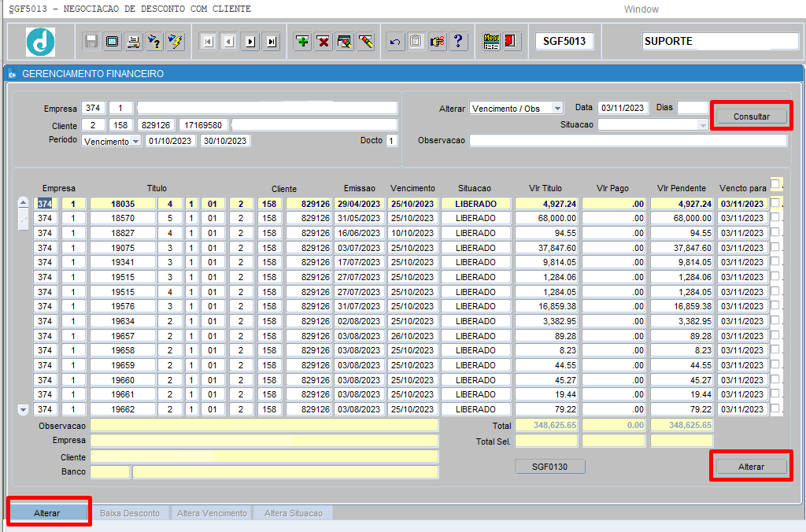This screenshot has width=806, height=532.
Task: Click the Periodo start date 01/10/2023 field
Action: pos(170,141)
